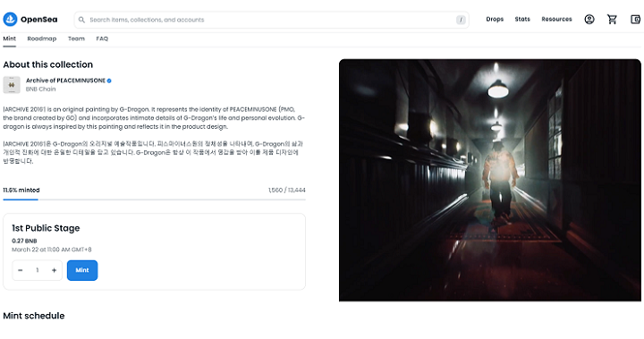
Task: Switch to the Team tab
Action: pos(76,38)
